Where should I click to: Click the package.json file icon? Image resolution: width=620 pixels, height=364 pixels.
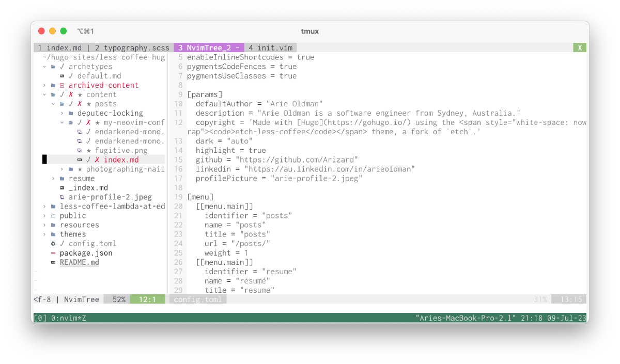53,253
